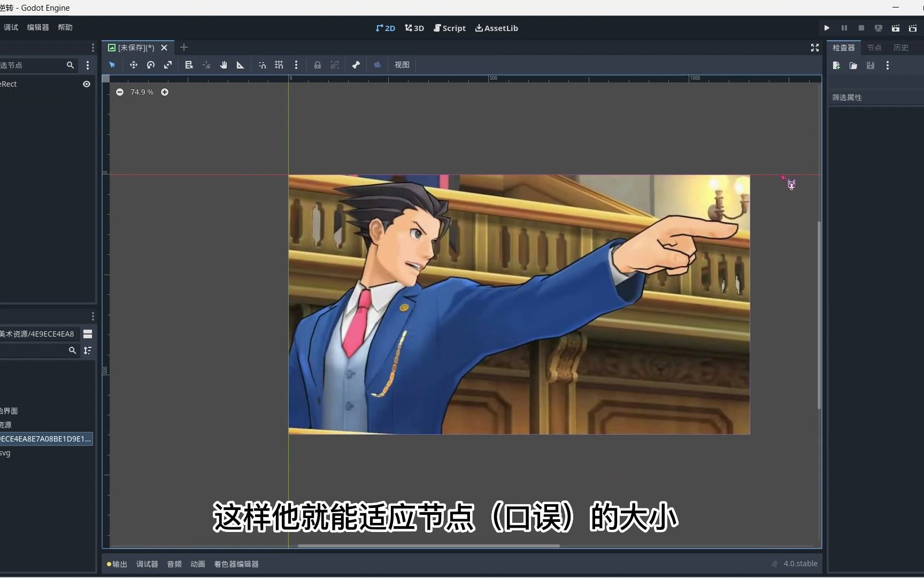The height and width of the screenshot is (578, 924).
Task: Open the 调试 debug menu
Action: (11, 27)
